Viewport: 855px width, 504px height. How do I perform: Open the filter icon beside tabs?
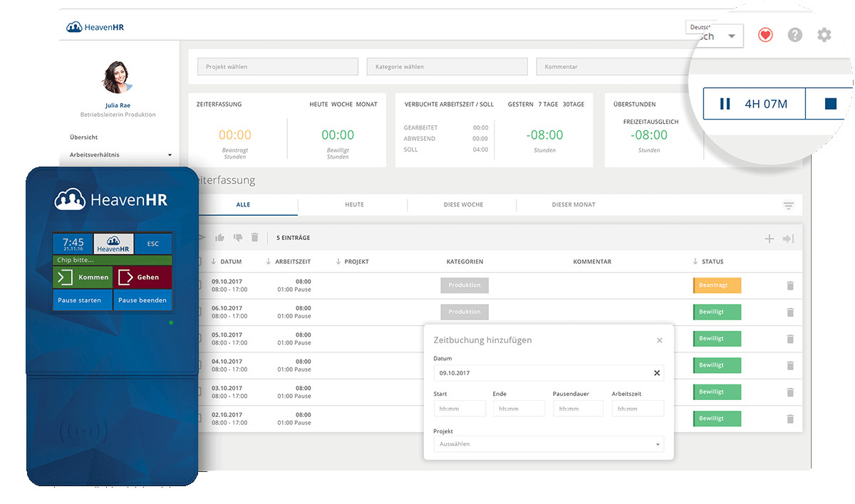coord(788,206)
